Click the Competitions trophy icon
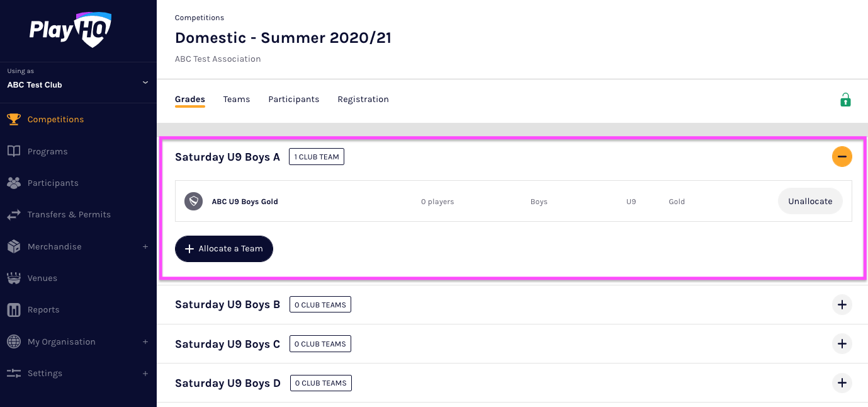Screen dimensions: 868x407 [14, 119]
